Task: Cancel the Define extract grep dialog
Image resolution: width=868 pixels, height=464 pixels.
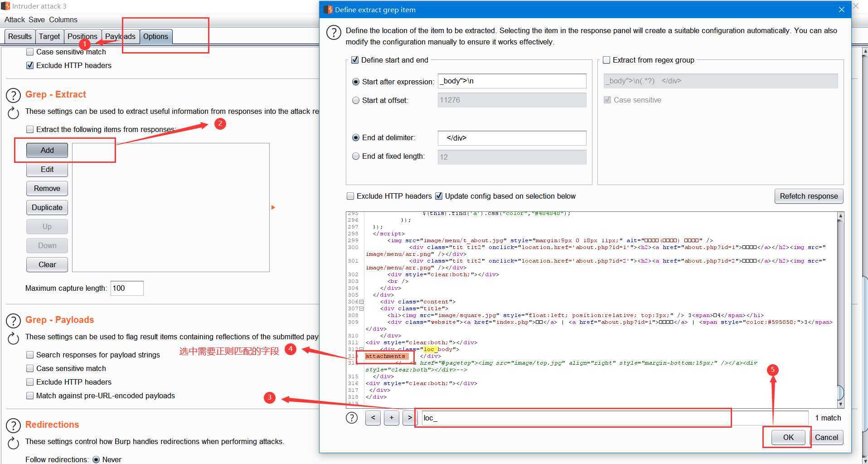Action: click(826, 437)
